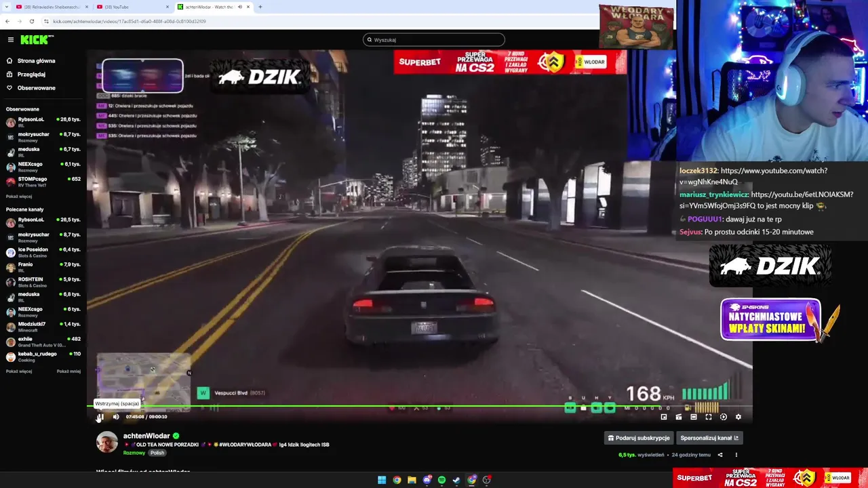
Task: Open a new browser tab
Action: pos(260,7)
